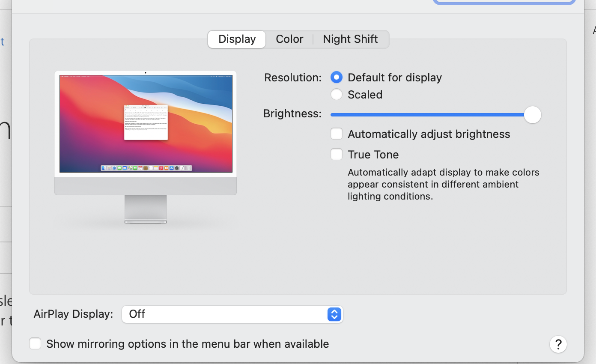Viewport: 596px width, 364px height.
Task: Click the App Store icon in the preview dock
Action: pos(172,168)
